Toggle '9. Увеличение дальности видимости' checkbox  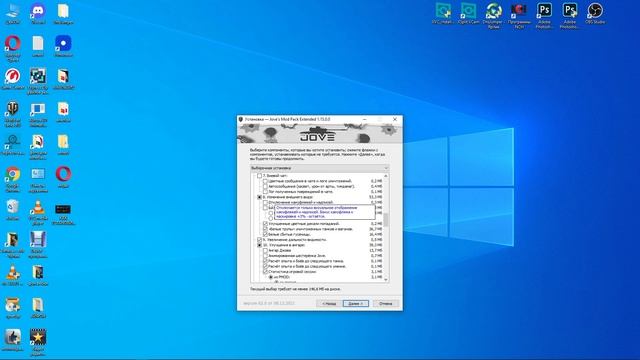click(x=259, y=240)
